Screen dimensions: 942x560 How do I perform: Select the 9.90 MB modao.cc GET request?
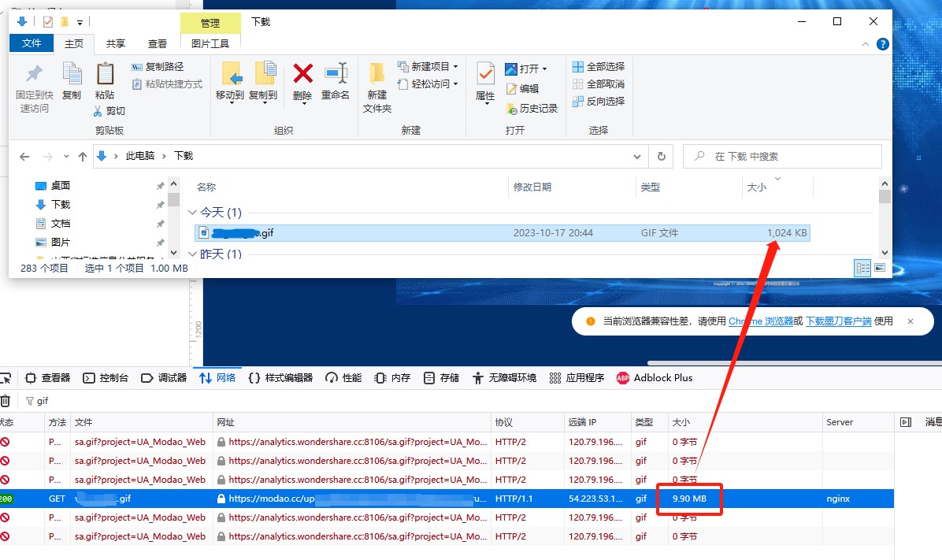[x=447, y=499]
